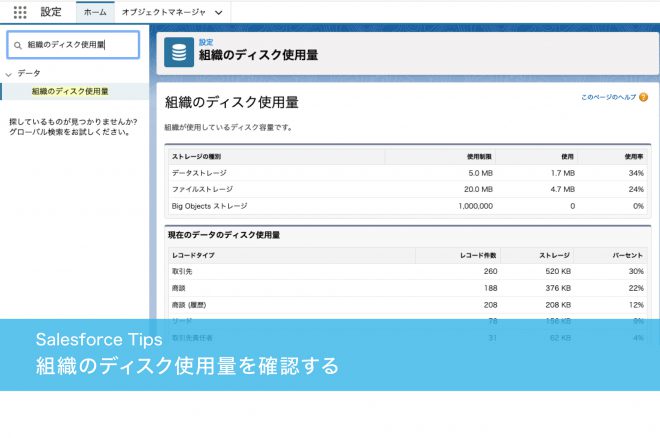The width and height of the screenshot is (660, 438).
Task: Click the search magnifier icon in Quick Find
Action: pyautogui.click(x=18, y=45)
